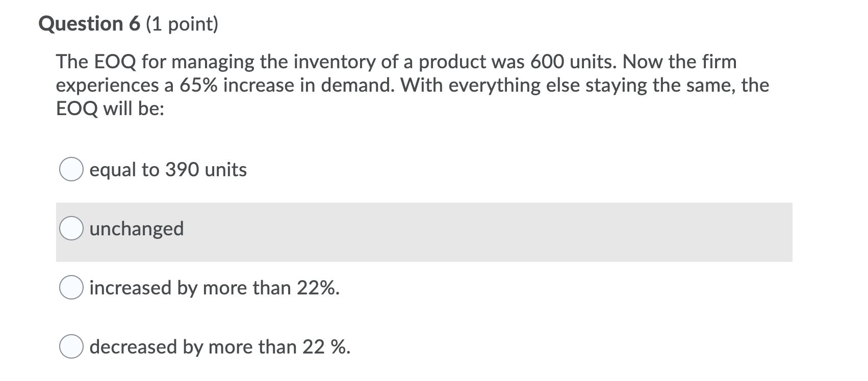
Task: Click the text "increased by more than 22%."
Action: pyautogui.click(x=214, y=288)
